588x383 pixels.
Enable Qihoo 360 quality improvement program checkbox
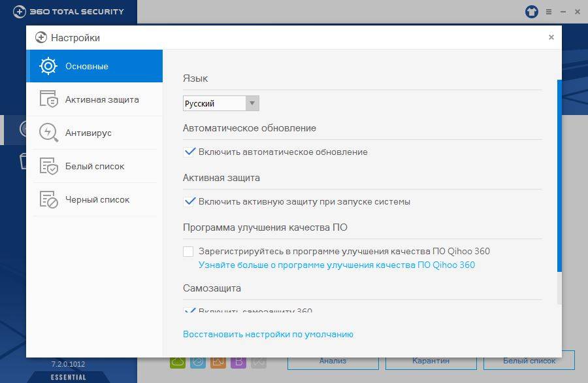pyautogui.click(x=188, y=252)
